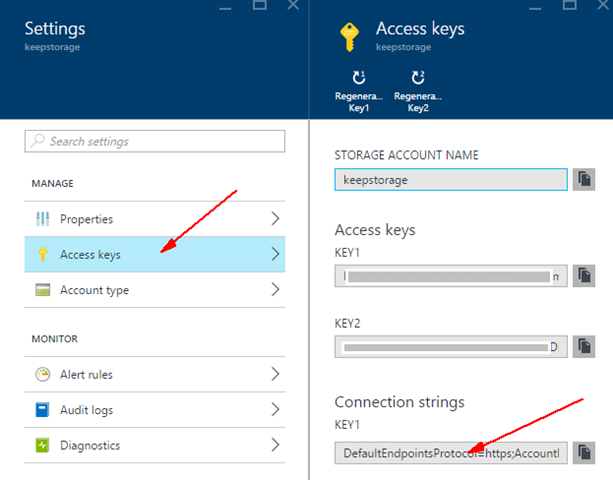Expand the Account type chevron
The width and height of the screenshot is (613, 480).
pyautogui.click(x=274, y=290)
